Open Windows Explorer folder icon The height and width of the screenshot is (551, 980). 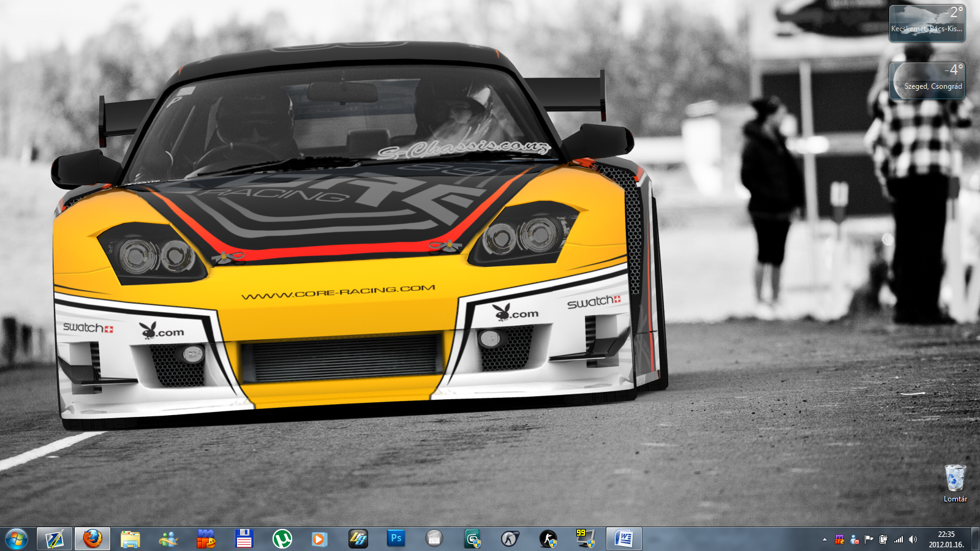130,539
